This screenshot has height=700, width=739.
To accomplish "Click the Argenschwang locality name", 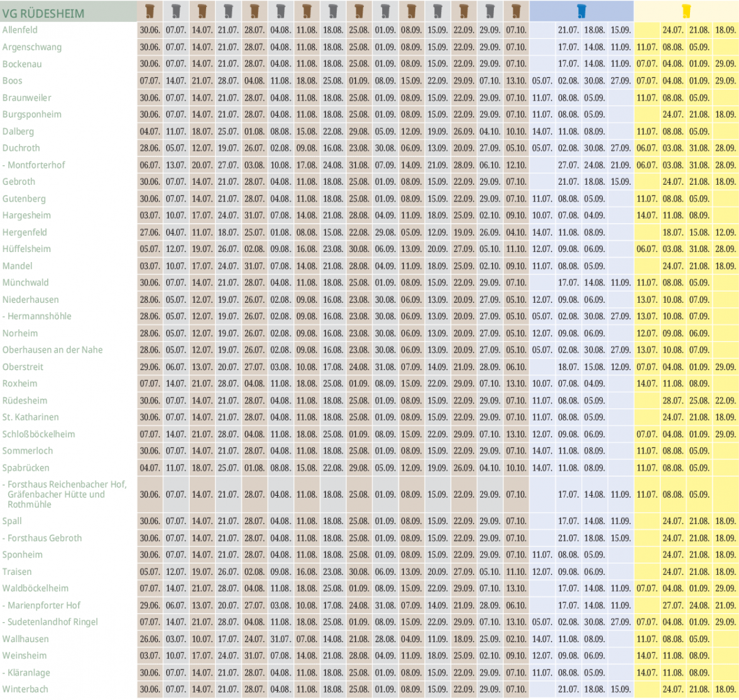I will point(32,47).
